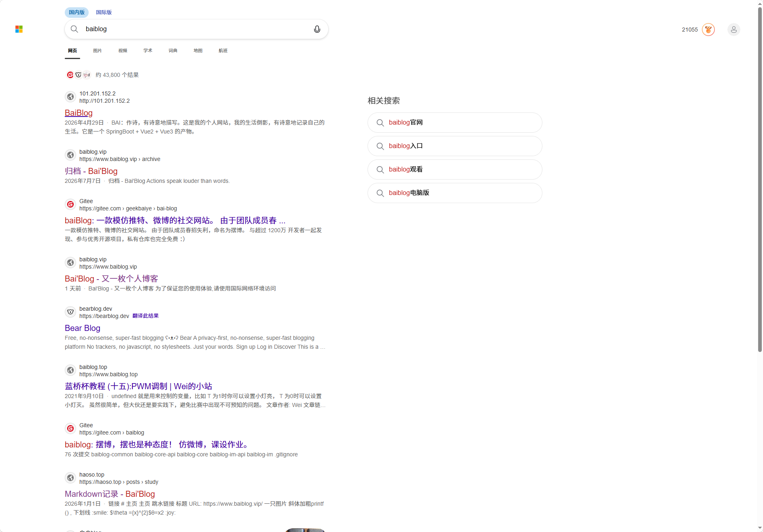763x532 pixels.
Task: Search related term baiblog官网
Action: [455, 123]
